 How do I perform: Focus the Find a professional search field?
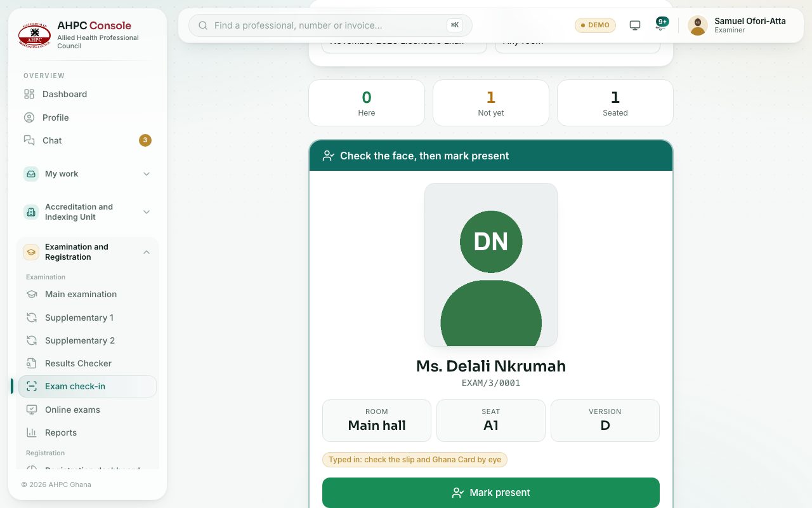click(331, 25)
